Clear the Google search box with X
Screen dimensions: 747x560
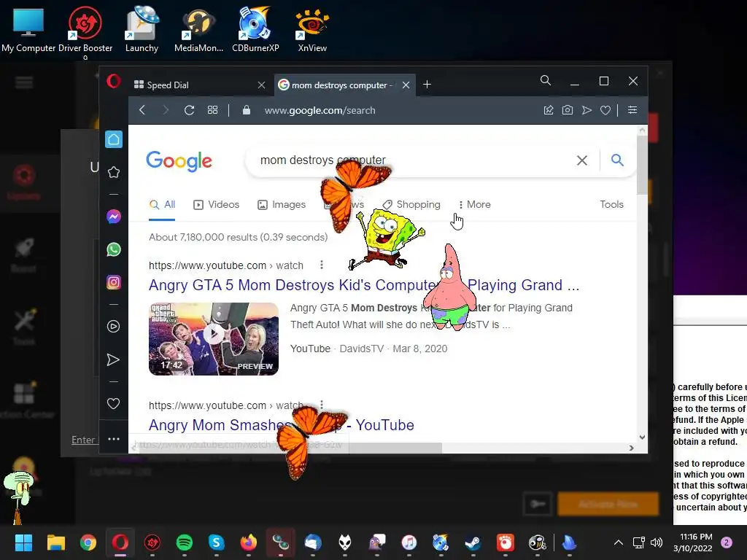(582, 160)
